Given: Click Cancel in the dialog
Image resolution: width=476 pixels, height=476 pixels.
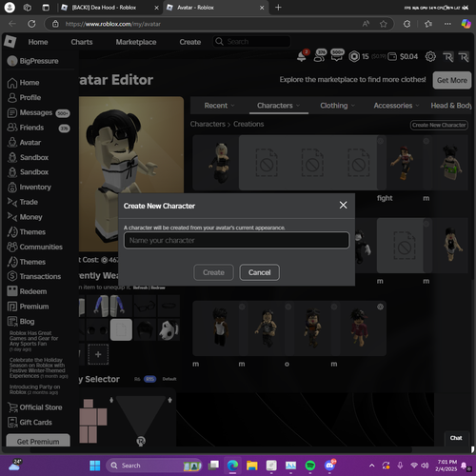Looking at the screenshot, I should [x=259, y=272].
